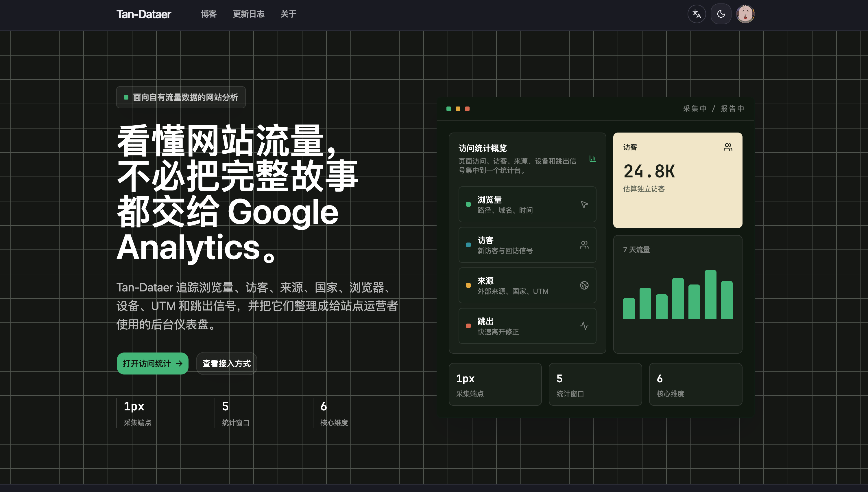Click 估算独立访客 label
Screen dimensions: 868x492
tap(644, 189)
